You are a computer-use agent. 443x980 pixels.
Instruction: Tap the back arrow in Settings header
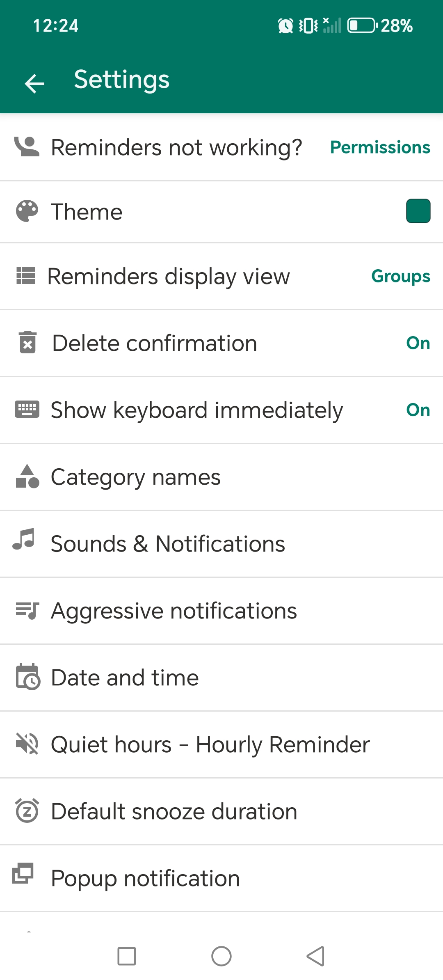click(34, 84)
